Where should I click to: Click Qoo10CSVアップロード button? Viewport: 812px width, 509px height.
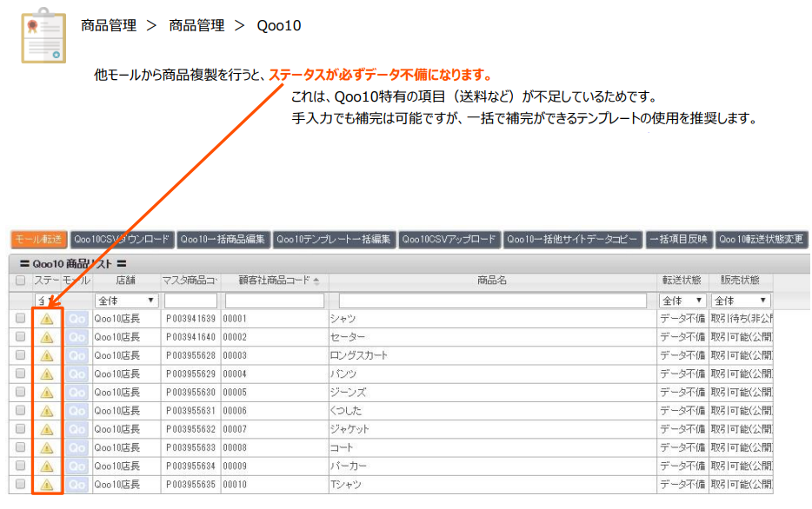(449, 240)
